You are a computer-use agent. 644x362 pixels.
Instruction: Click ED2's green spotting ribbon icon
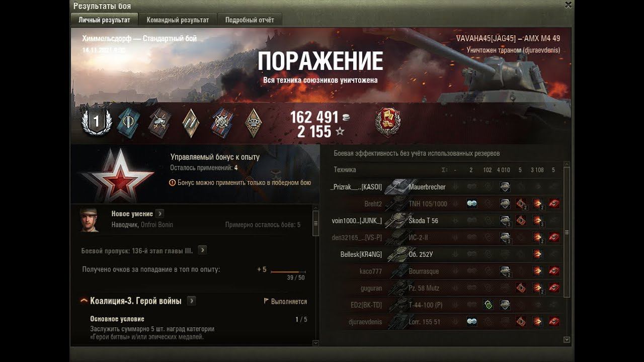[488, 305]
